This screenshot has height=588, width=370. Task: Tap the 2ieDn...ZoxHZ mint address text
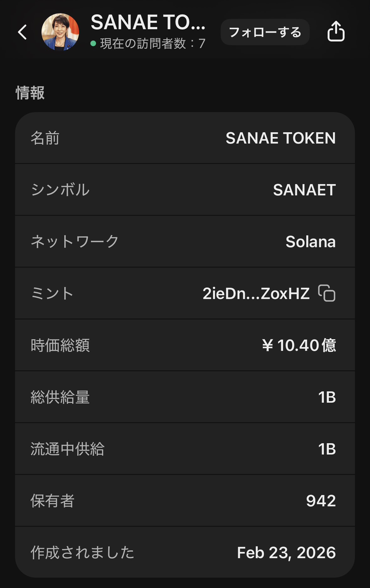(256, 294)
